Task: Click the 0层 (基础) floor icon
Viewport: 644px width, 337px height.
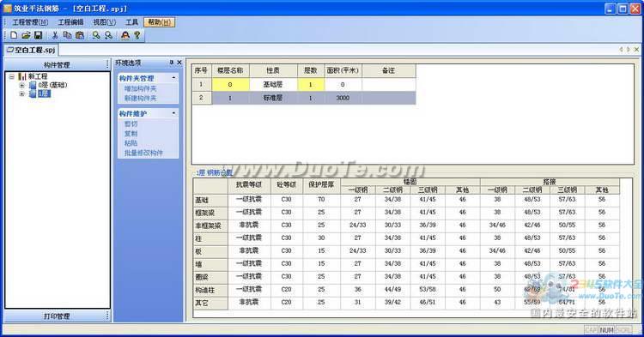Action: pos(33,85)
